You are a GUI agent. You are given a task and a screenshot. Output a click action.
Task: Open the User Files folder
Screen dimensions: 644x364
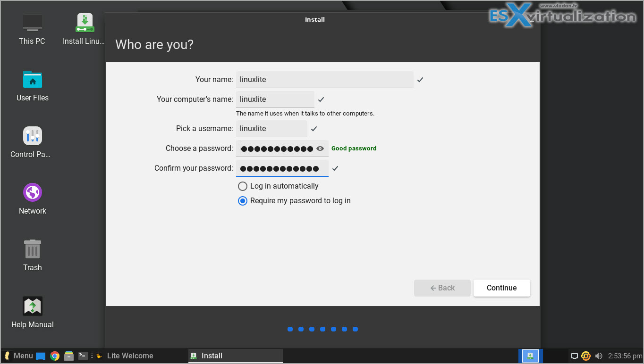pyautogui.click(x=32, y=85)
